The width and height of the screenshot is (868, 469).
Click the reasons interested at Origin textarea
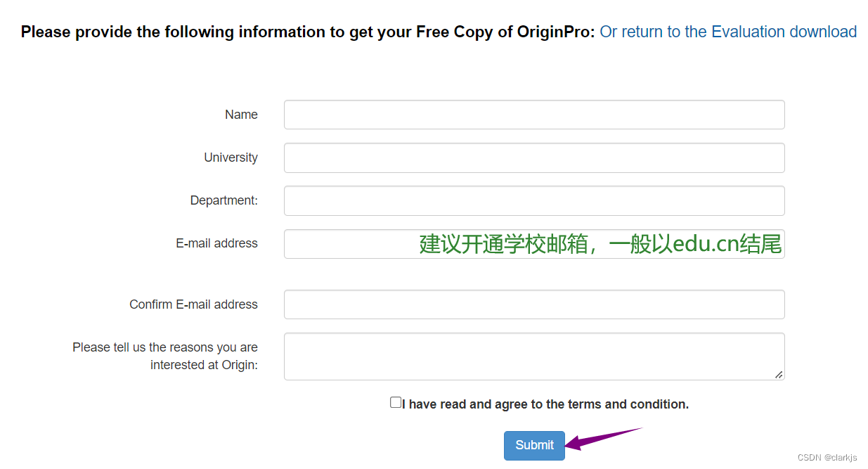(x=534, y=356)
